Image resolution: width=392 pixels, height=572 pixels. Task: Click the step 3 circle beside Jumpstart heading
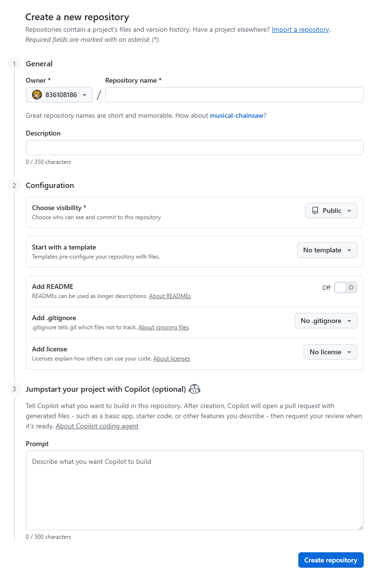[14, 389]
